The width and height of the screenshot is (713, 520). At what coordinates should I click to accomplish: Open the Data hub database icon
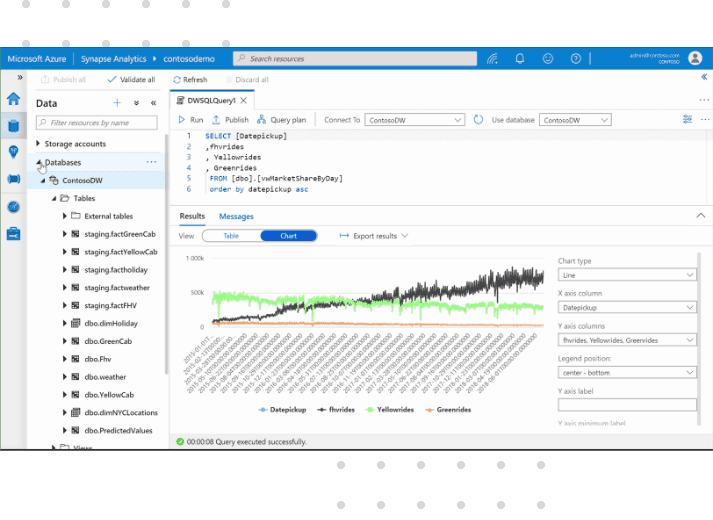coord(13,125)
